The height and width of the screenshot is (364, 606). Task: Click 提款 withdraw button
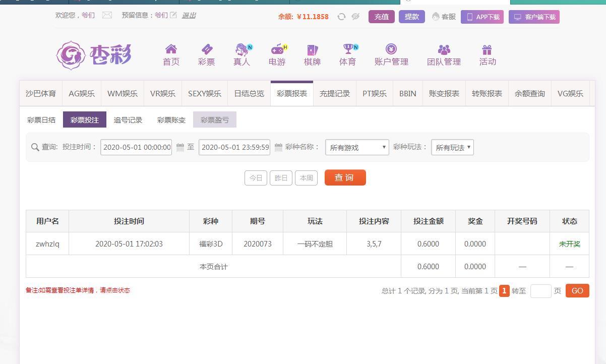[x=412, y=17]
